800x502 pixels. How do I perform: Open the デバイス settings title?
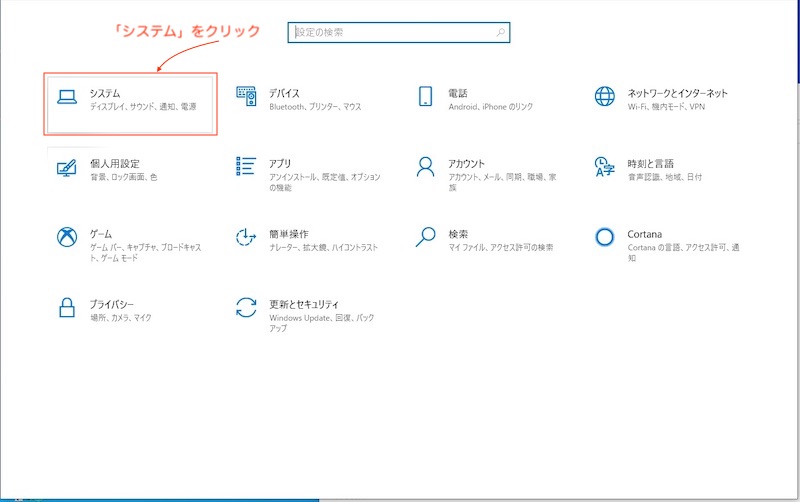(284, 93)
